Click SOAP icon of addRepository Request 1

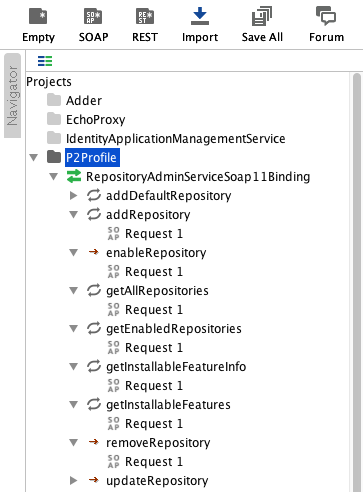point(113,233)
